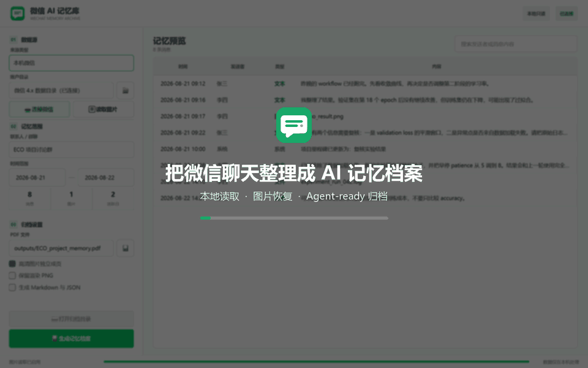This screenshot has height=368, width=588.
Task: Open the start date field 2026-08-21
Action: (37, 178)
